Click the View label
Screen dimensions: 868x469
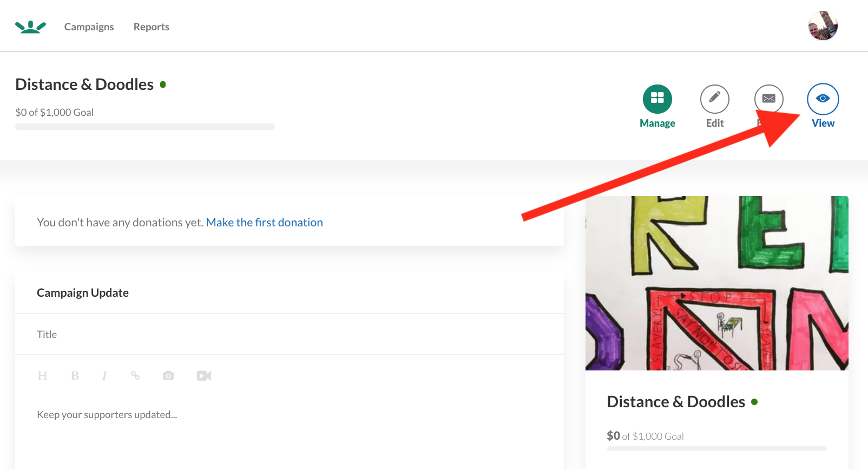tap(823, 123)
